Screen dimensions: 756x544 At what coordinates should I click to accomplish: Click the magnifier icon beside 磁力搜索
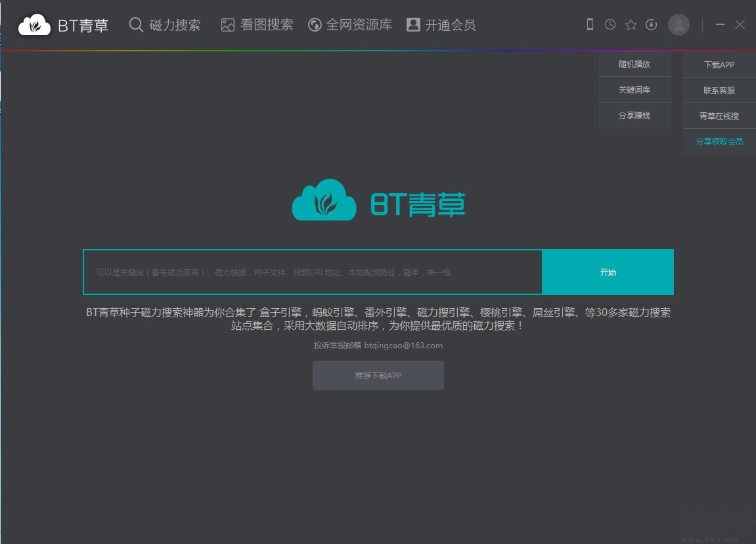[136, 25]
